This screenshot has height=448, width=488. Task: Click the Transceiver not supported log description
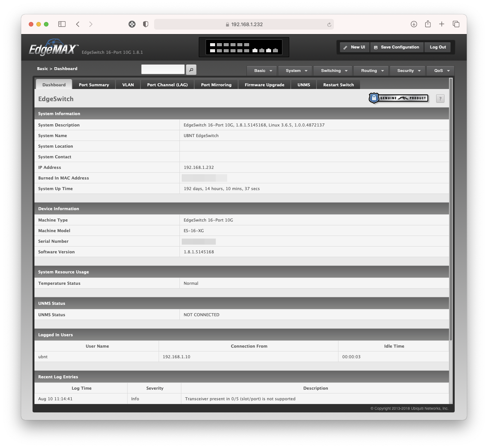(240, 399)
